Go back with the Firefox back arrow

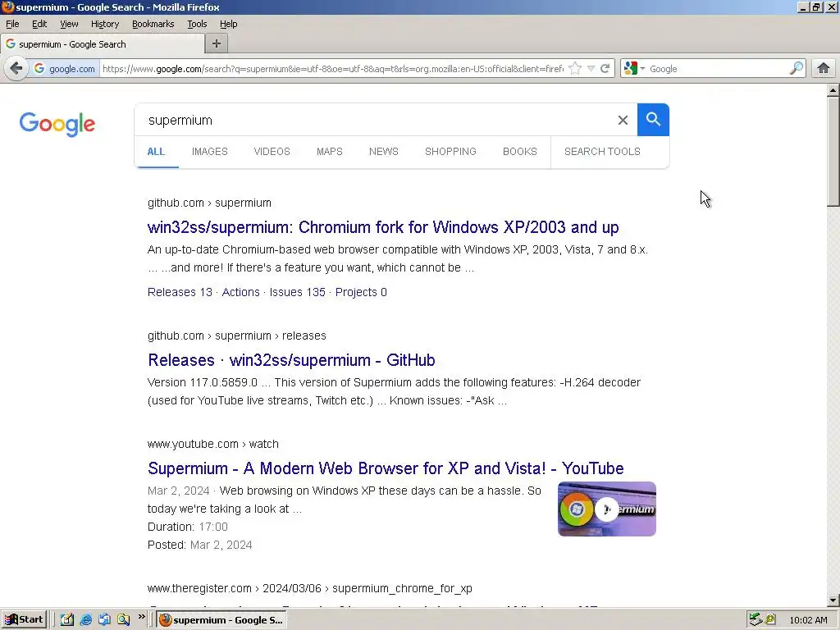pyautogui.click(x=16, y=69)
